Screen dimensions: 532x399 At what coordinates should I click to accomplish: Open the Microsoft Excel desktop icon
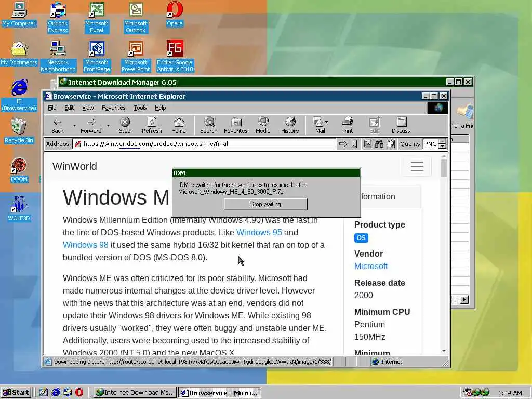pyautogui.click(x=97, y=17)
